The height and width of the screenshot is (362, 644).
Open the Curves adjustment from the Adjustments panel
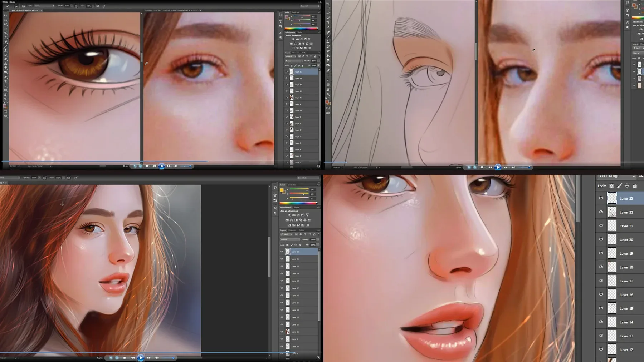301,39
